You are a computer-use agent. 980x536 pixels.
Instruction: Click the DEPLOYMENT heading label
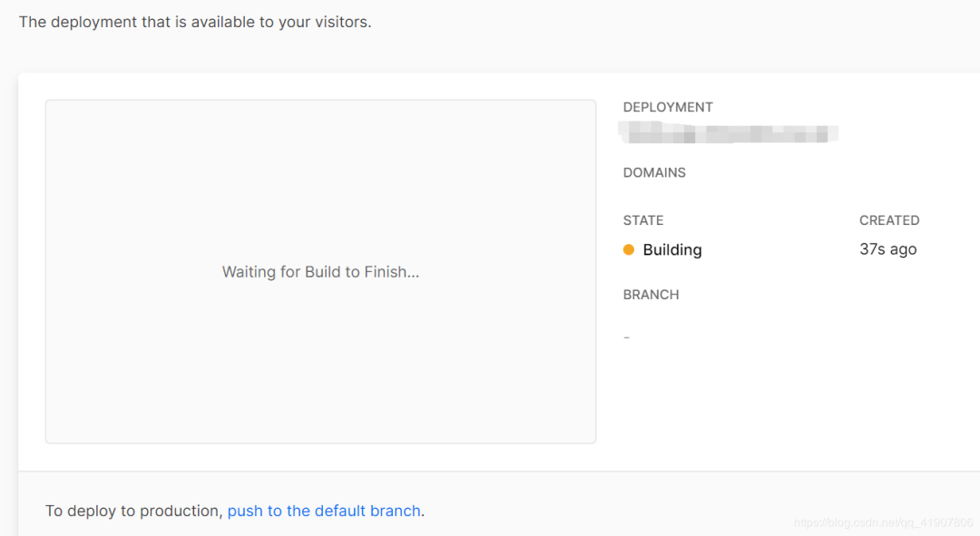tap(668, 107)
